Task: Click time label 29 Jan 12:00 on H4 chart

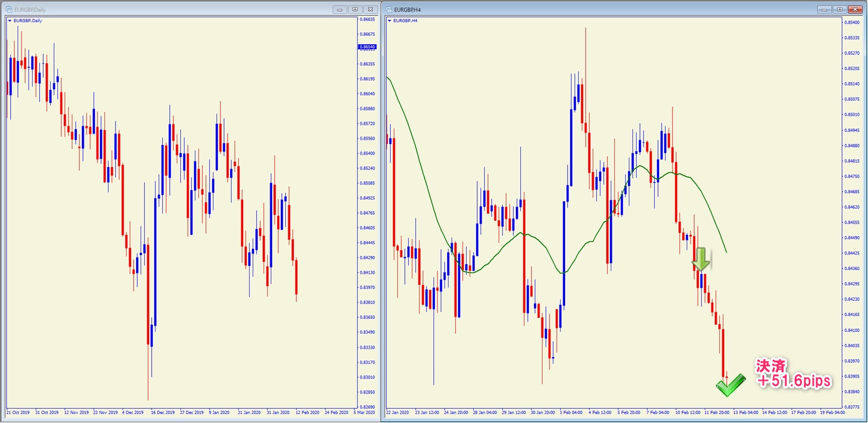Action: (514, 412)
